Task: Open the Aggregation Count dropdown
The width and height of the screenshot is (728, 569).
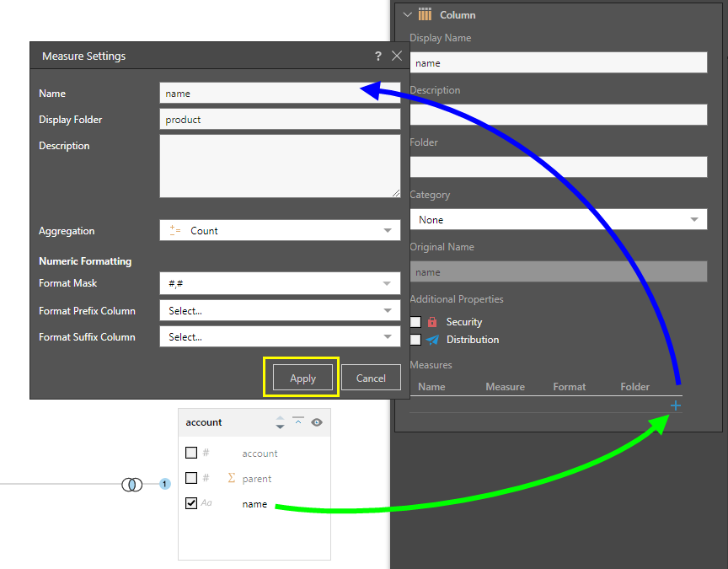Action: [x=280, y=231]
